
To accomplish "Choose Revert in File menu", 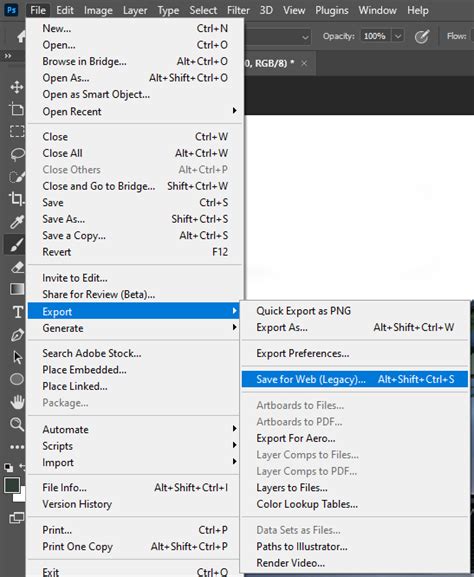I will pyautogui.click(x=134, y=252).
